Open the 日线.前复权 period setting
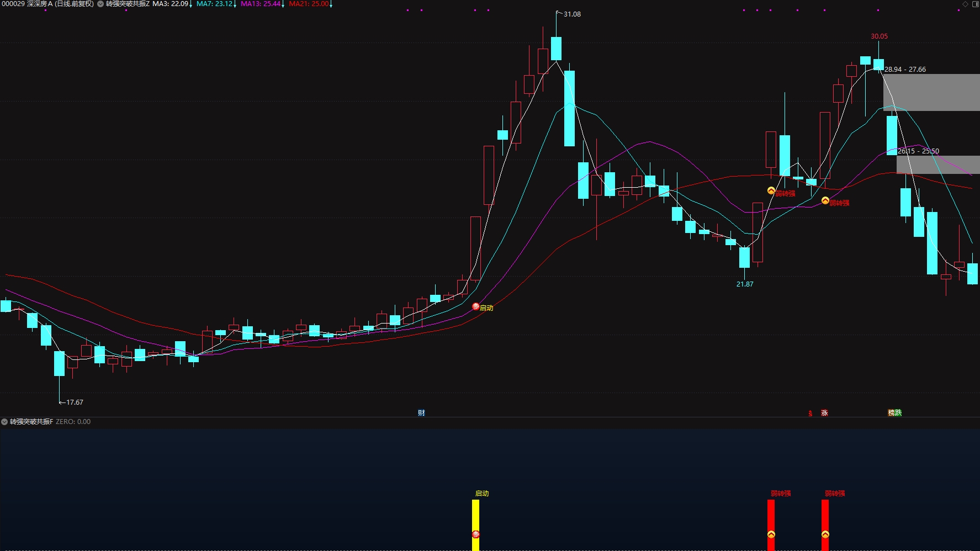The width and height of the screenshot is (980, 551). [x=74, y=4]
